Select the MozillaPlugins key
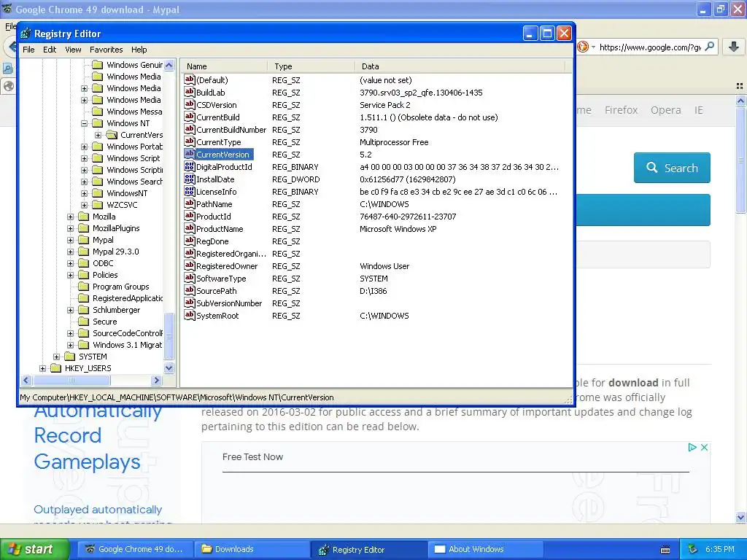This screenshot has width=747, height=560. point(116,228)
